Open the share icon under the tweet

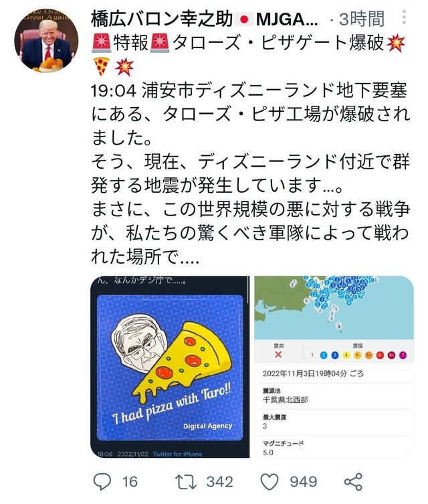[x=353, y=482]
